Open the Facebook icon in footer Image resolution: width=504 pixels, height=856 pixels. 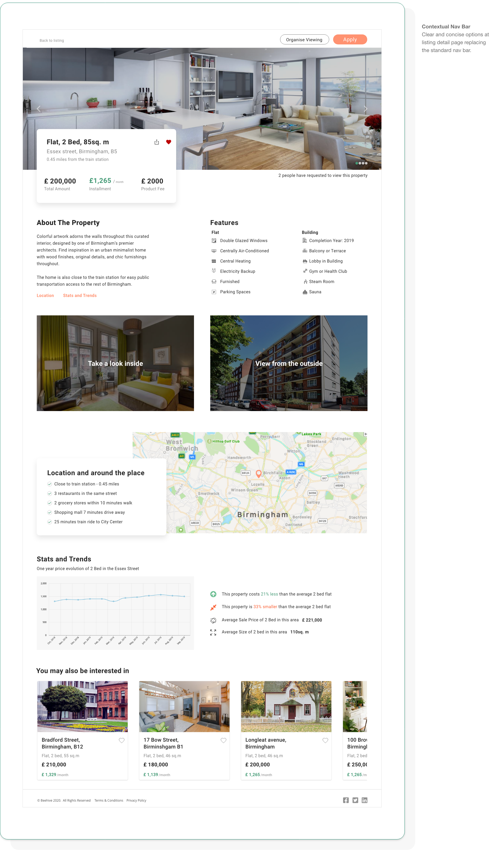[346, 800]
